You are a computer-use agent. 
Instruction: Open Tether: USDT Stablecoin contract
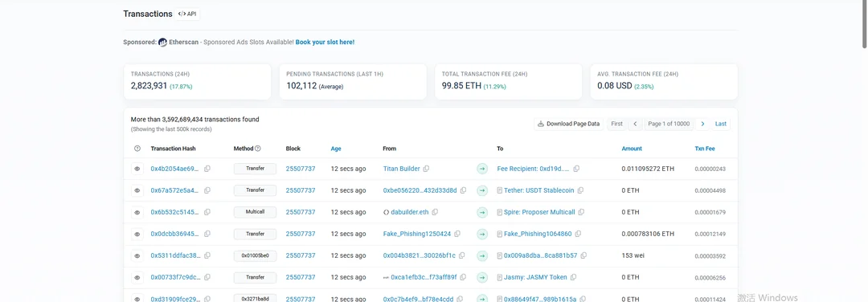[x=539, y=190]
